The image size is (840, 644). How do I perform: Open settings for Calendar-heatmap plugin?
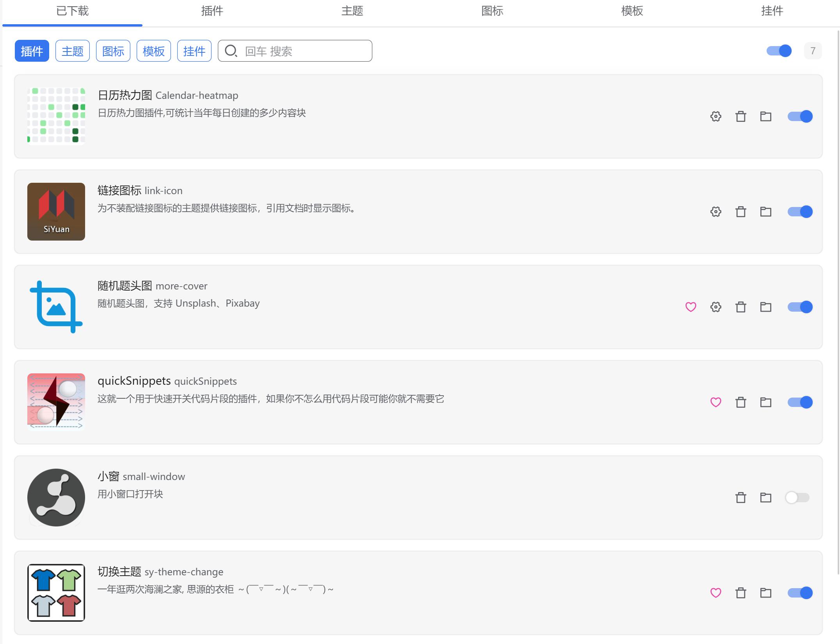[715, 116]
